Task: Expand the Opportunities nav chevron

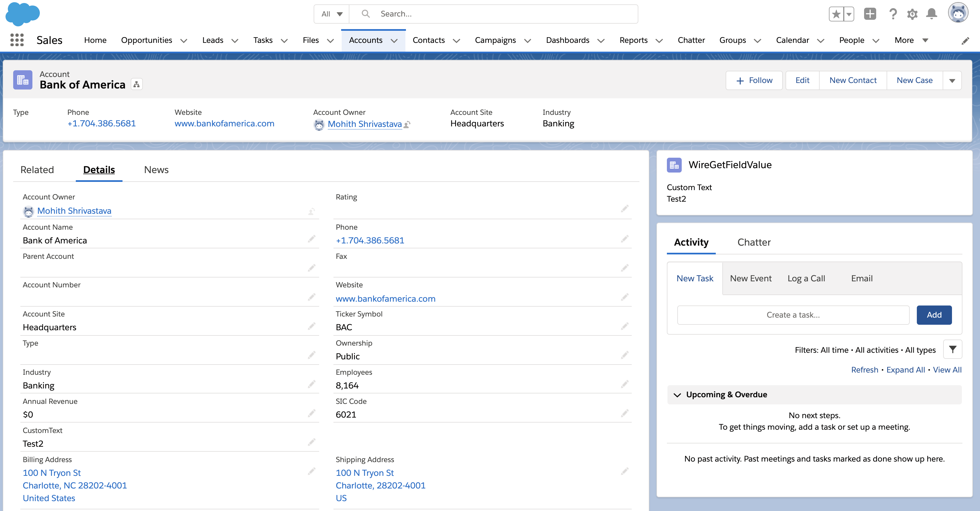Action: [x=184, y=41]
